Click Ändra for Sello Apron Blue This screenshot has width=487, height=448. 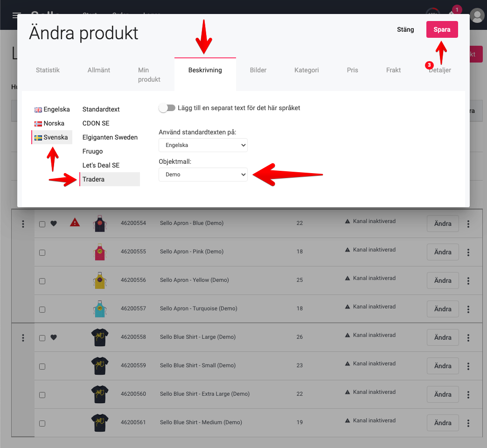point(443,224)
